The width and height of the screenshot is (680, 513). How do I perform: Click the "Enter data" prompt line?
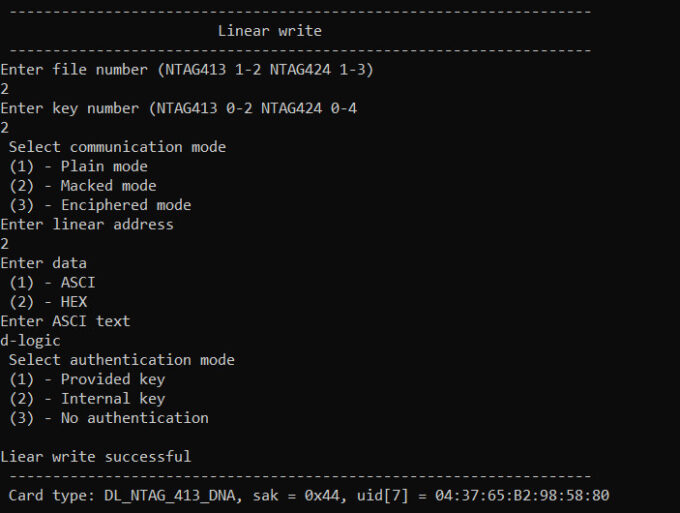pos(43,263)
